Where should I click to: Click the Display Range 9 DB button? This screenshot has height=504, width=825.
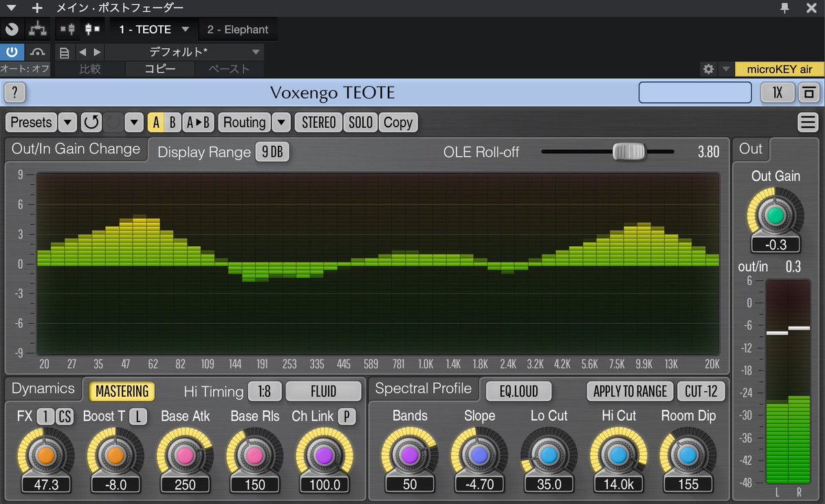[272, 152]
